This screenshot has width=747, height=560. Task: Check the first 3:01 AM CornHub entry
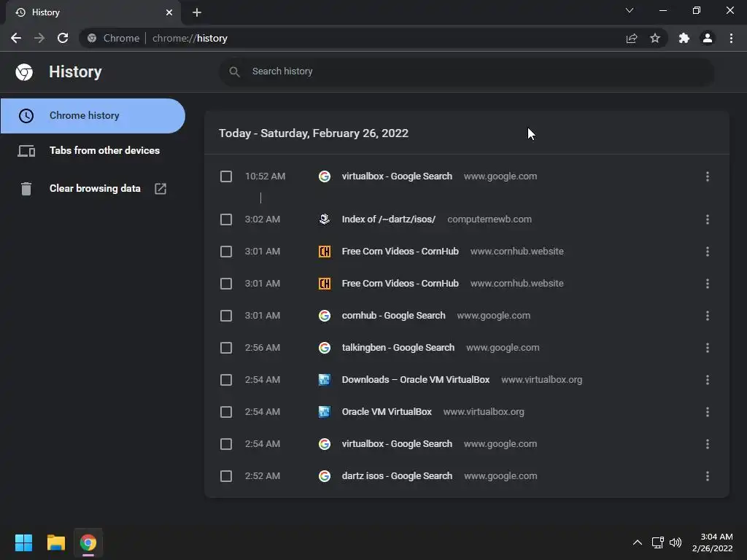coord(226,252)
